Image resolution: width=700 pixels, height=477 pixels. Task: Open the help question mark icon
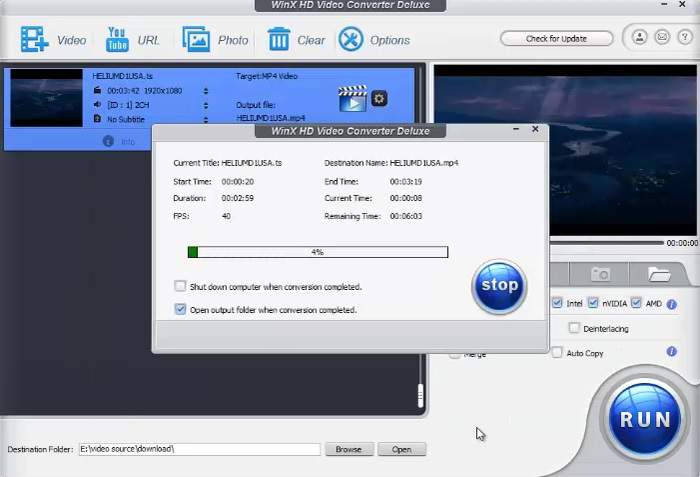point(685,37)
